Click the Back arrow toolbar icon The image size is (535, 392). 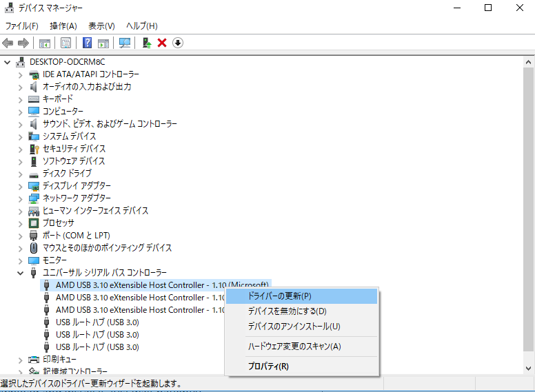[x=8, y=43]
